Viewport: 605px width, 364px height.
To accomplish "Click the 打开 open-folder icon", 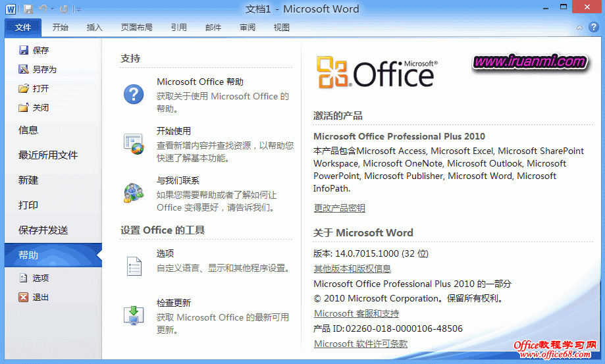I will click(24, 88).
